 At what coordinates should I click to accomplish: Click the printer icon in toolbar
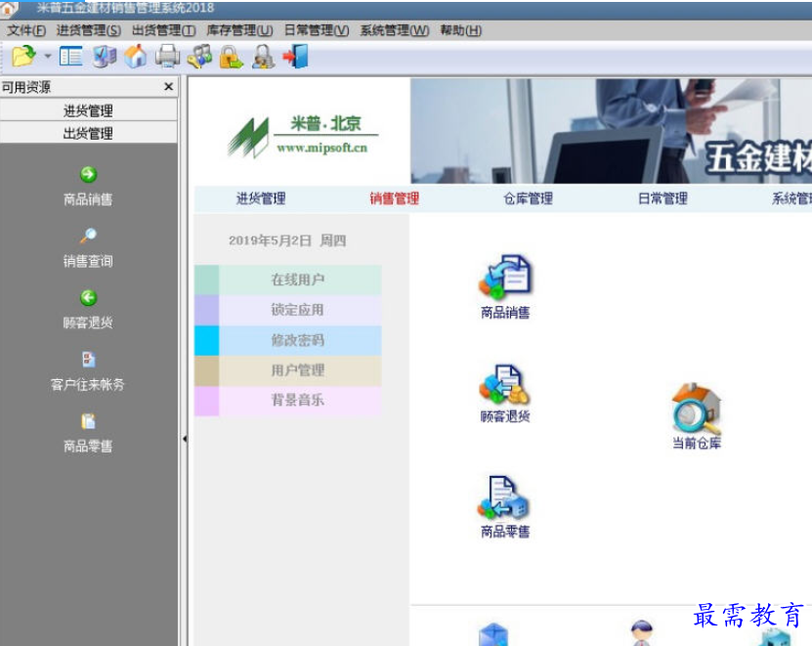pos(168,56)
